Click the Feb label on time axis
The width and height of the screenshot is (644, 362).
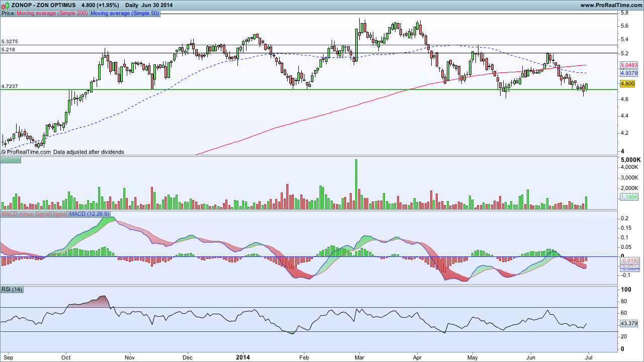click(x=303, y=357)
